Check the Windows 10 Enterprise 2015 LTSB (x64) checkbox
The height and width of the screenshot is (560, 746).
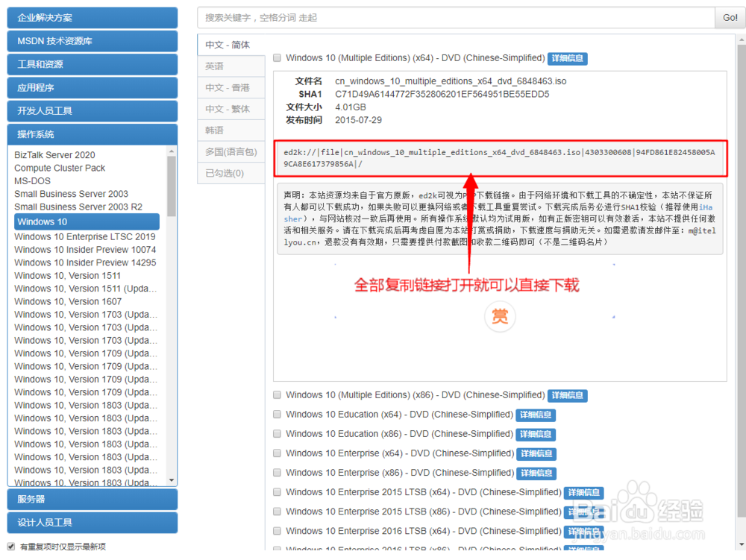pyautogui.click(x=277, y=492)
